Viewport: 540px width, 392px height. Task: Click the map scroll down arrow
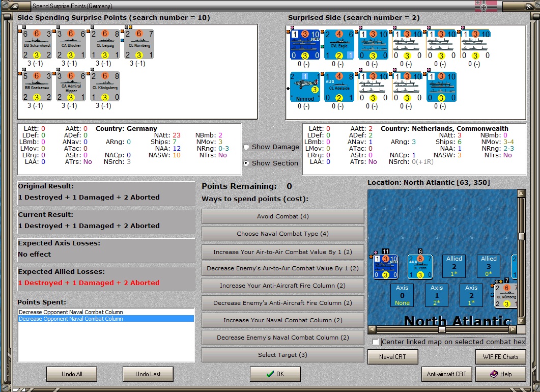point(521,321)
